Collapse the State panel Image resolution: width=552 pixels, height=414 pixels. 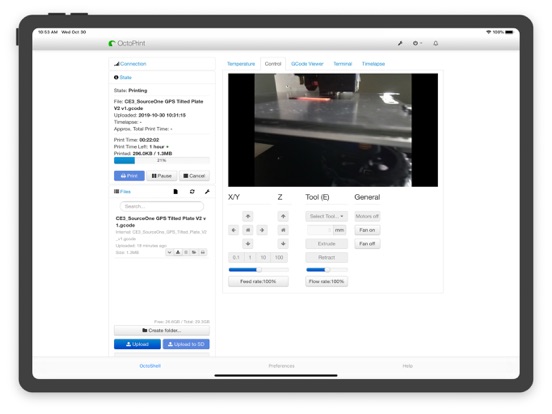[123, 77]
